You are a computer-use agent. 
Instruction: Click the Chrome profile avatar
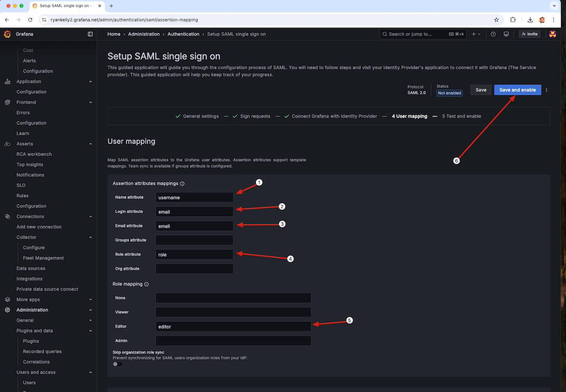pos(542,20)
